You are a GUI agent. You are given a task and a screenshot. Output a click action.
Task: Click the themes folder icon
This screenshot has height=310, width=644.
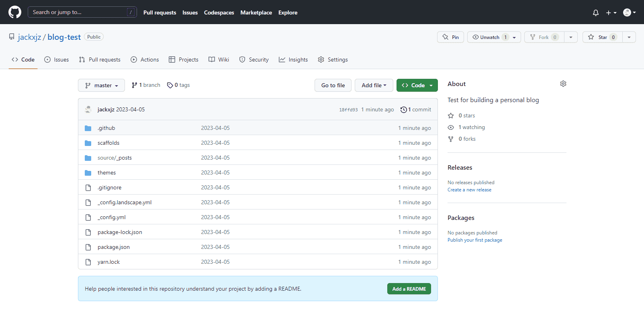point(88,173)
